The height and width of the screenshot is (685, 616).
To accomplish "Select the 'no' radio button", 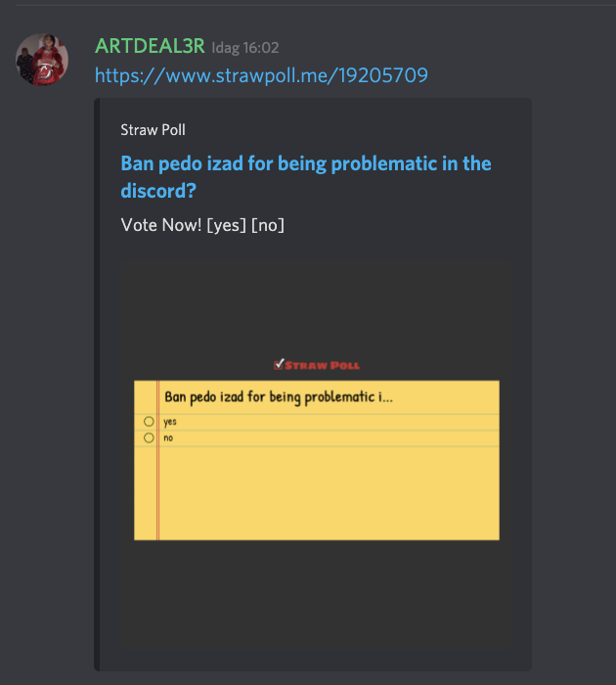I will point(149,437).
